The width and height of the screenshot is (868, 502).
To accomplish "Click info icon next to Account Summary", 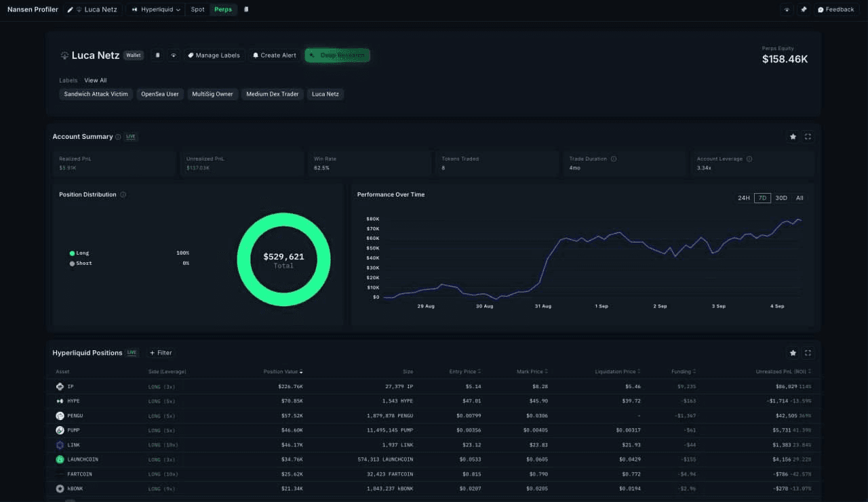I will coord(118,137).
